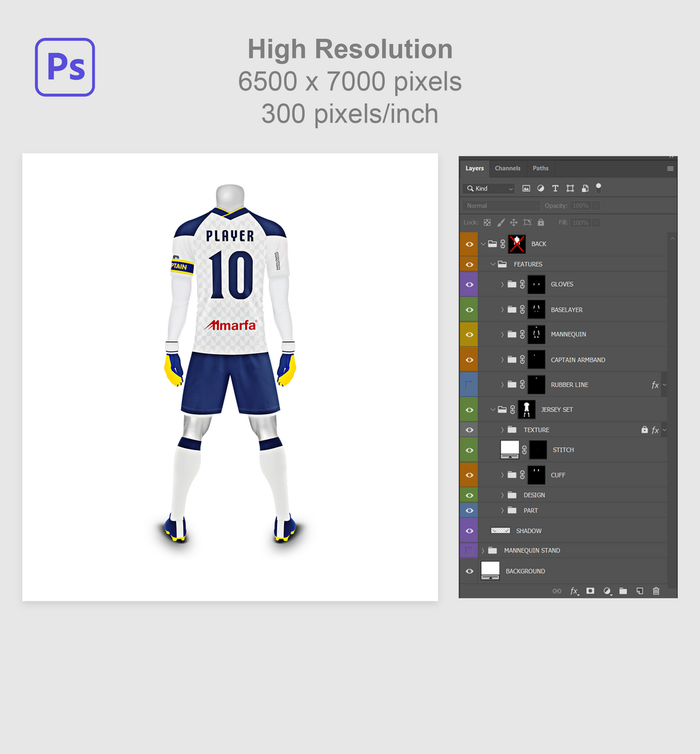Open the Layers panel menu icon
This screenshot has height=754, width=700.
tap(670, 169)
